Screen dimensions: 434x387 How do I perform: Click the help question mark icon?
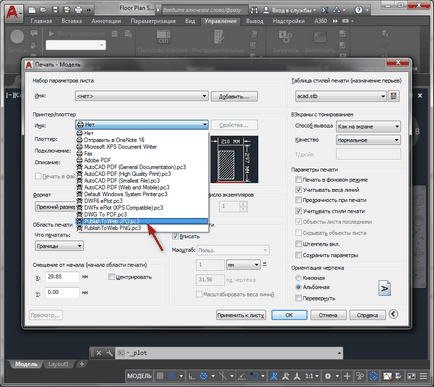pyautogui.click(x=359, y=10)
